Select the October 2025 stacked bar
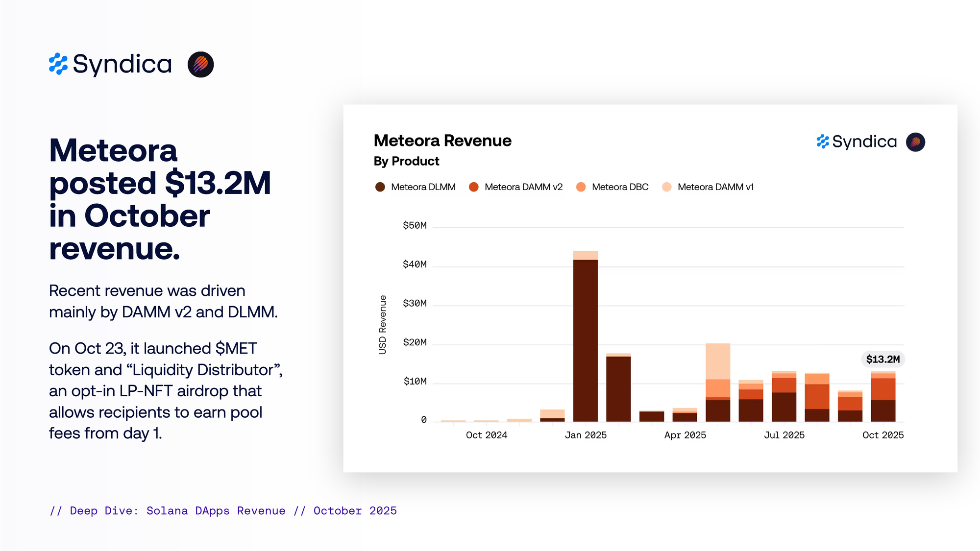Viewport: 980px width, 551px height. pos(882,397)
